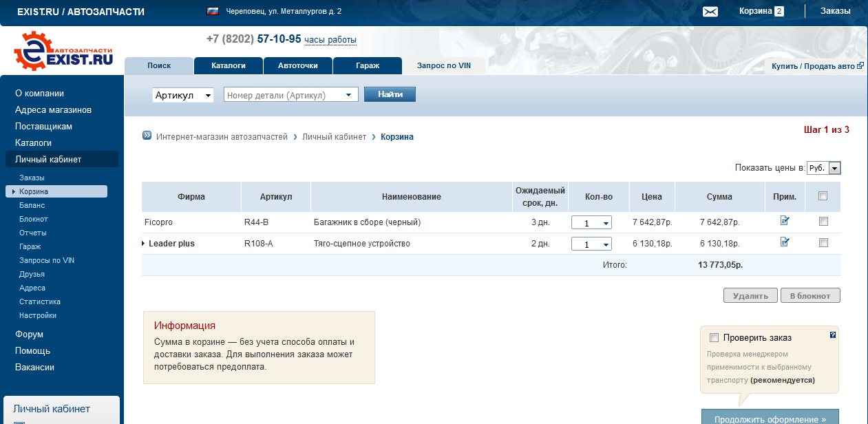
Task: Open Заказы in the top header bar
Action: point(835,11)
